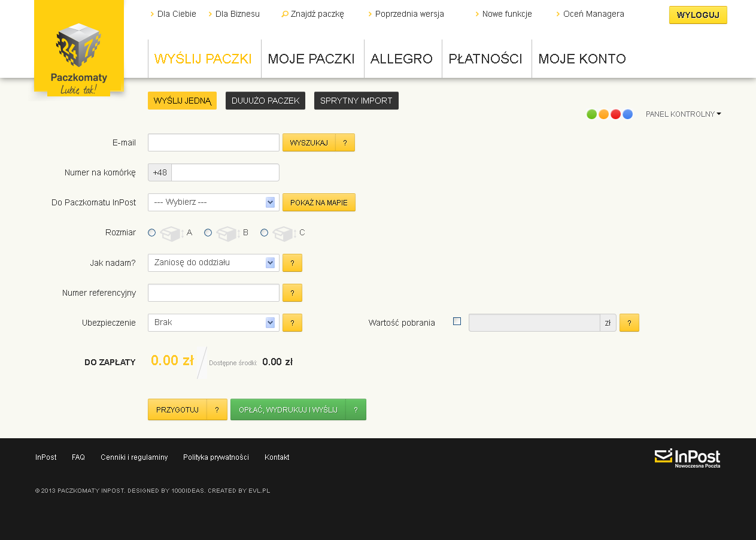Expand the Panel Kontrolny menu
The image size is (756, 540).
pyautogui.click(x=684, y=114)
